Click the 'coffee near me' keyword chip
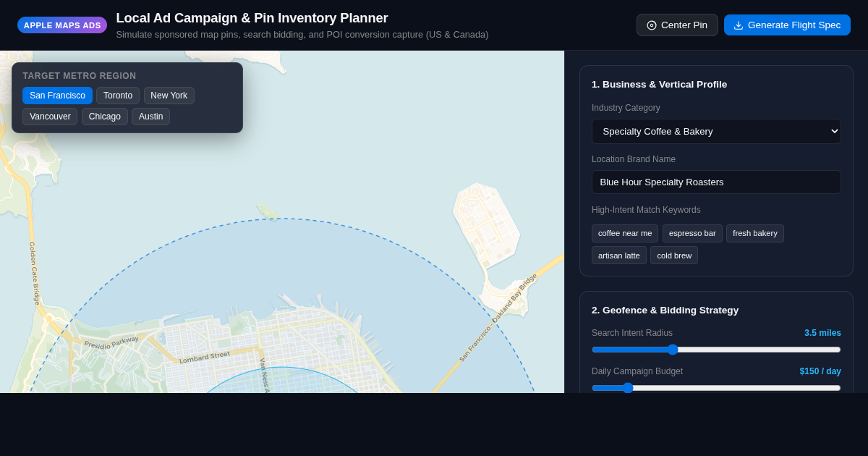This screenshot has width=868, height=456. (x=625, y=233)
